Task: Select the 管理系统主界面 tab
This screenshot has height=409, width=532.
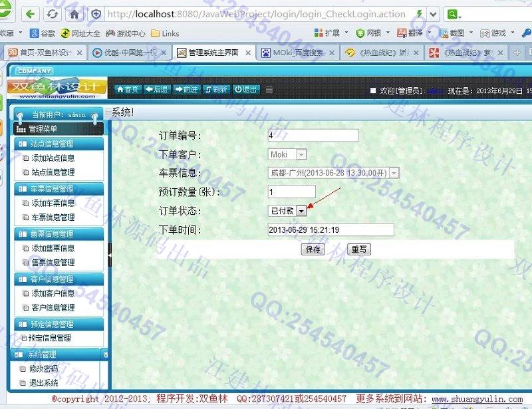Action: 213,53
